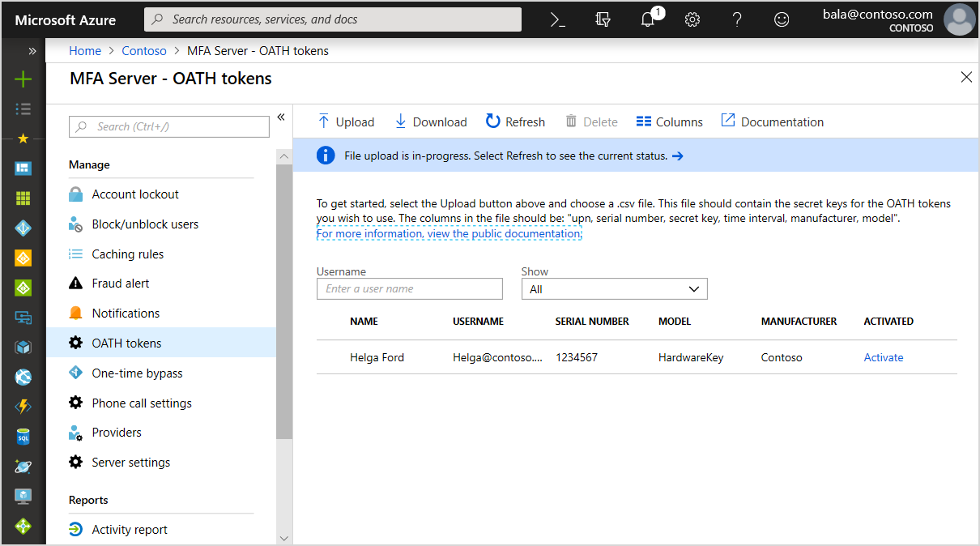Collapse the Manage menu panel chevron
Viewport: 980px width, 546px height.
pos(281,117)
